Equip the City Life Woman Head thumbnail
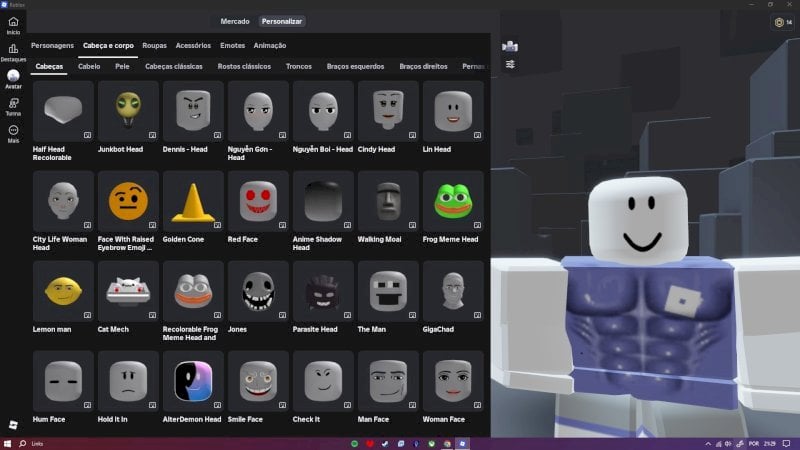The height and width of the screenshot is (450, 800). 63,201
